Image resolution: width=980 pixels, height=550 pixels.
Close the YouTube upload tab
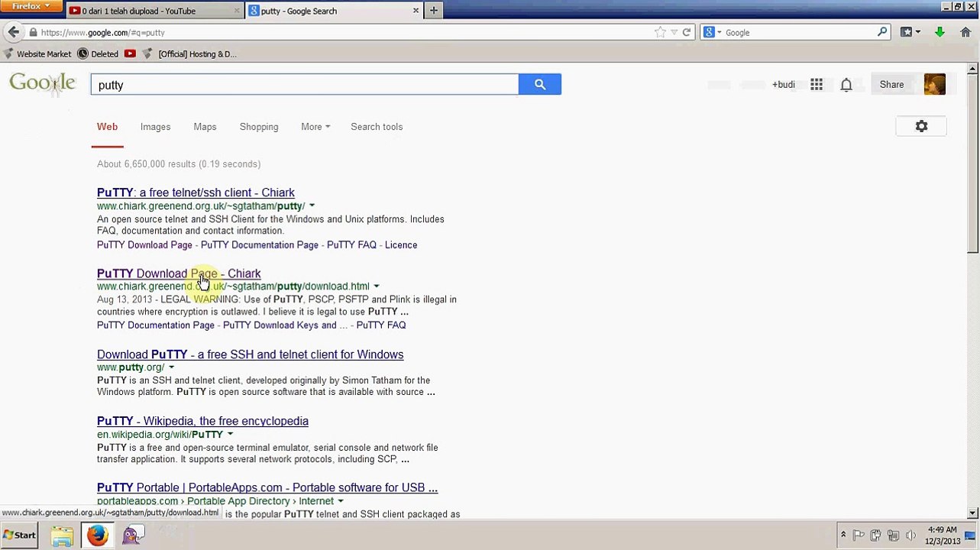(237, 11)
